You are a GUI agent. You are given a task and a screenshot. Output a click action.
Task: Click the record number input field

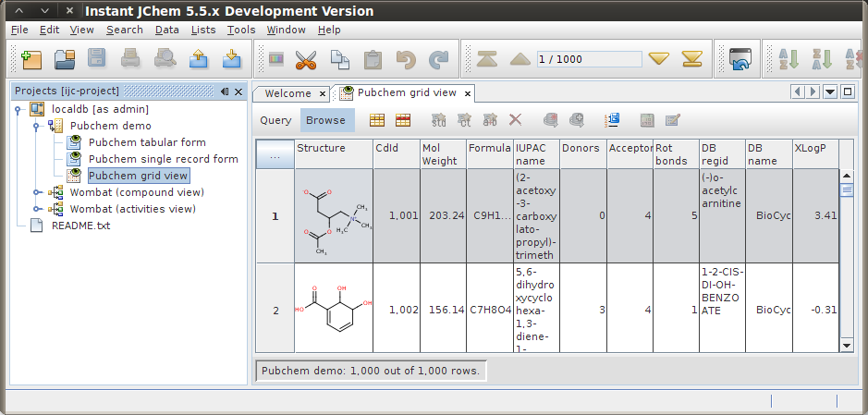click(x=589, y=59)
